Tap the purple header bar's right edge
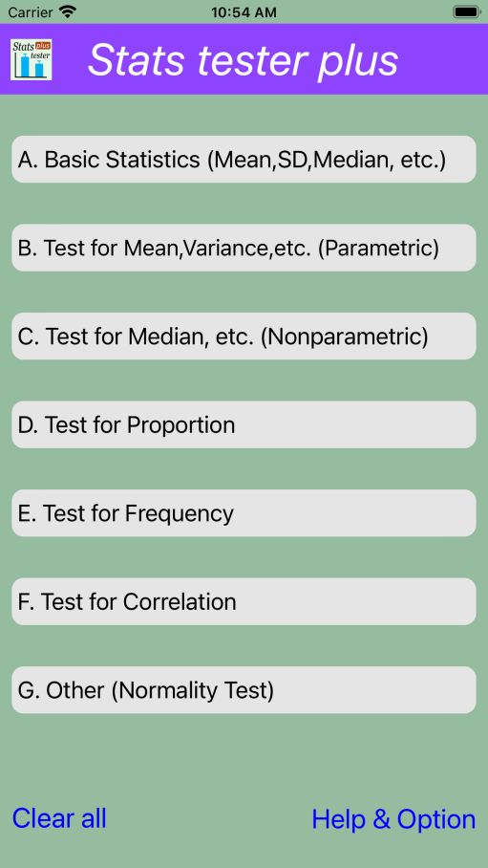Viewport: 488px width, 868px height. click(x=476, y=58)
